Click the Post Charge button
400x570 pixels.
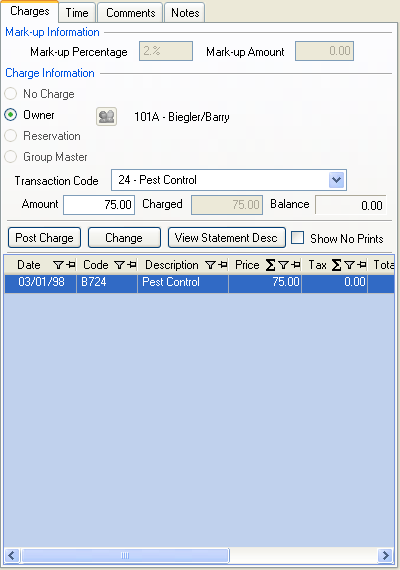coord(44,238)
